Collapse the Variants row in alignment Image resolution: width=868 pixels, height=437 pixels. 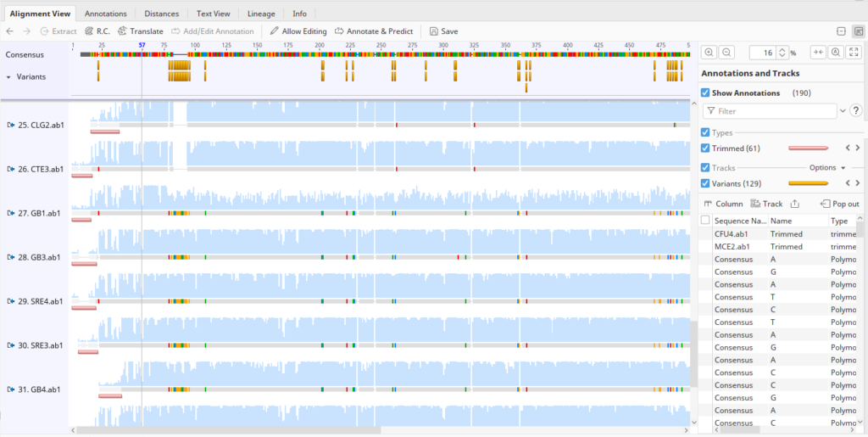point(8,76)
